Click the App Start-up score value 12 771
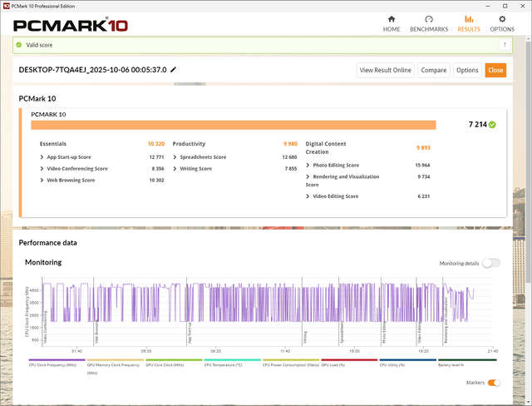This screenshot has width=532, height=406. pyautogui.click(x=157, y=157)
